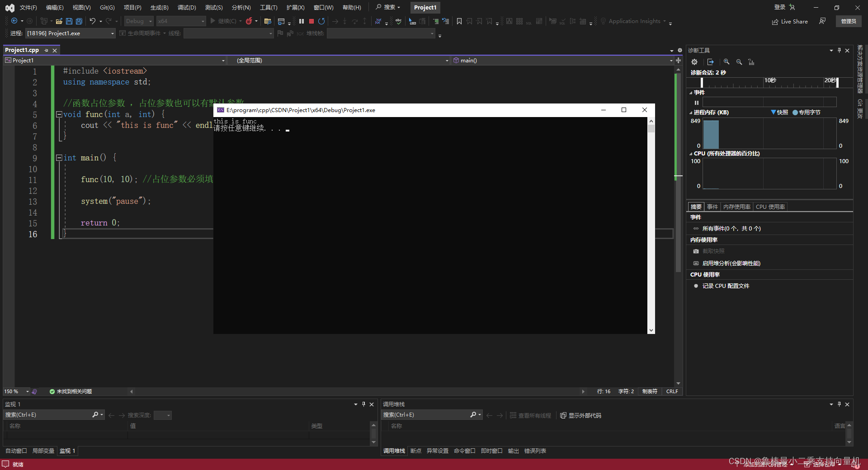Image resolution: width=868 pixels, height=470 pixels.
Task: Pause the events track in diagnostics
Action: pyautogui.click(x=697, y=103)
